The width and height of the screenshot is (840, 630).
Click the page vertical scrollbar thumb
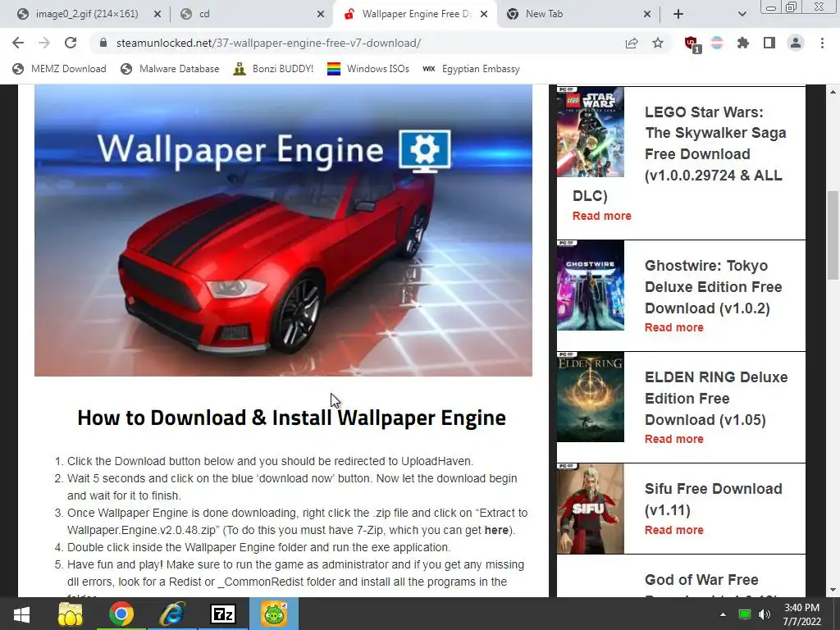pyautogui.click(x=833, y=235)
